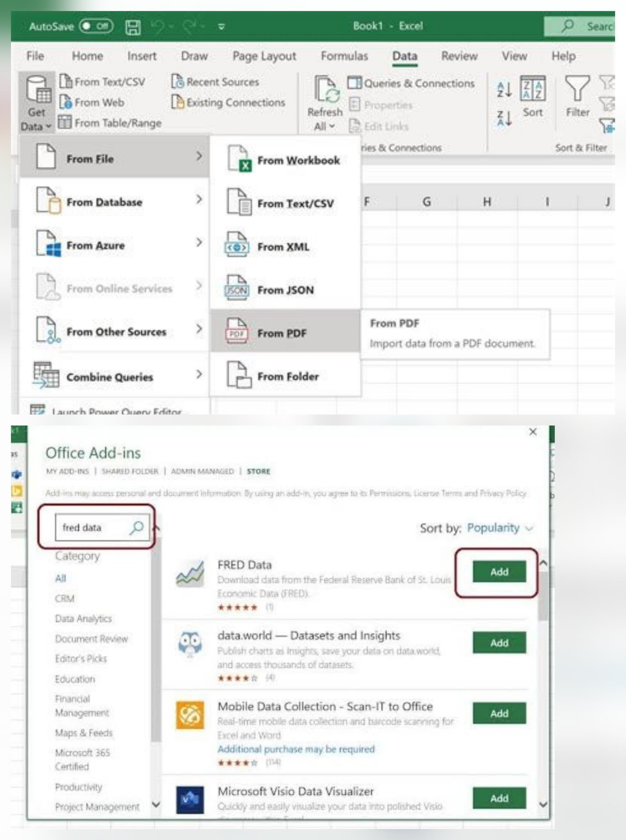Click the Sort A to Z icon

504,89
